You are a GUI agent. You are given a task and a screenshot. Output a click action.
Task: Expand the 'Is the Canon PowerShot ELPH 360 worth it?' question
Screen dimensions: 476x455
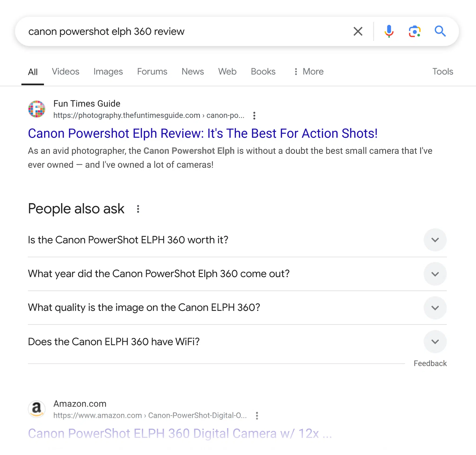[435, 239]
